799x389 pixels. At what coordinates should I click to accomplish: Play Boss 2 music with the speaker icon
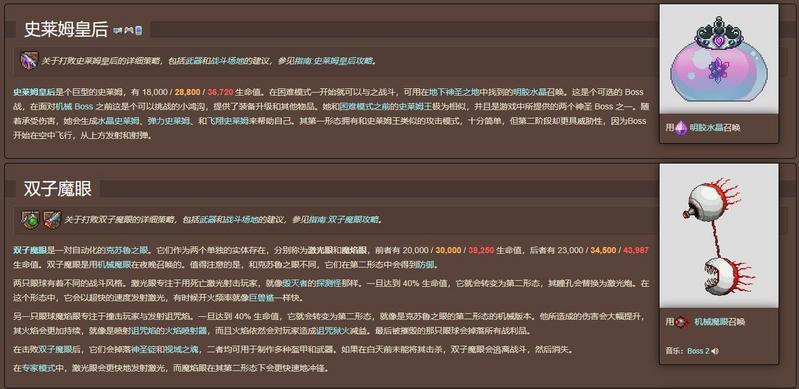pos(715,351)
